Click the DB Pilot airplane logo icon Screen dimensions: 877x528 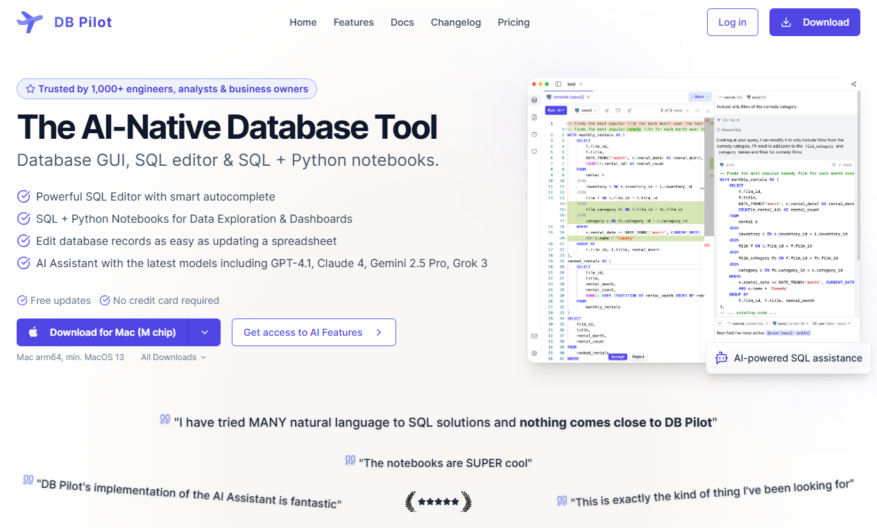click(30, 22)
